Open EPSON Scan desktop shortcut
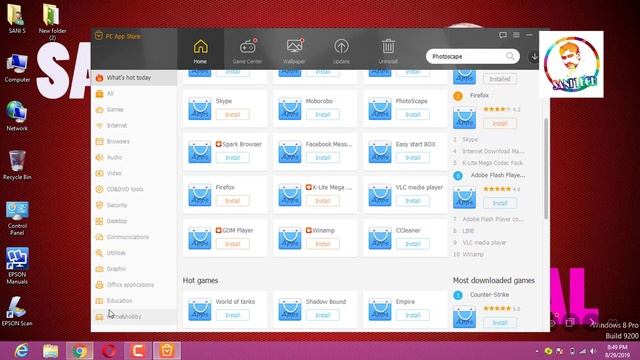Screen dimensions: 640x360 17,311
